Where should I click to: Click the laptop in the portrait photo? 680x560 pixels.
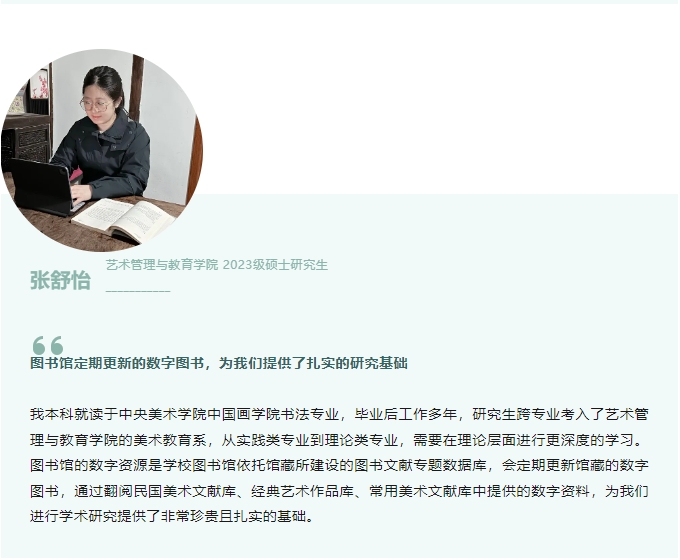43,187
